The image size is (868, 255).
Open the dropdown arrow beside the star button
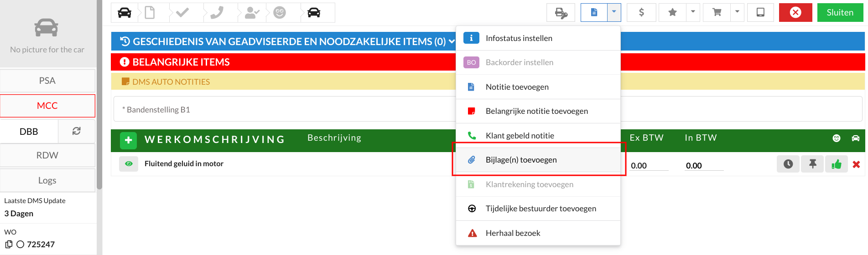click(693, 12)
